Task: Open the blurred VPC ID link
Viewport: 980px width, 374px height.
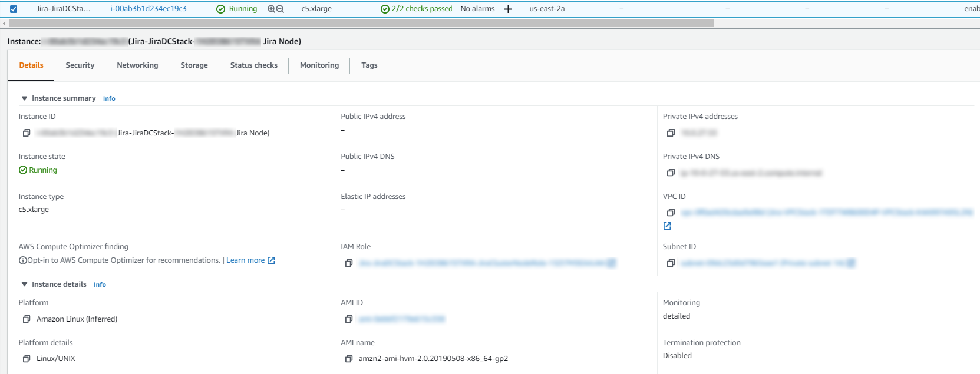Action: tap(826, 213)
